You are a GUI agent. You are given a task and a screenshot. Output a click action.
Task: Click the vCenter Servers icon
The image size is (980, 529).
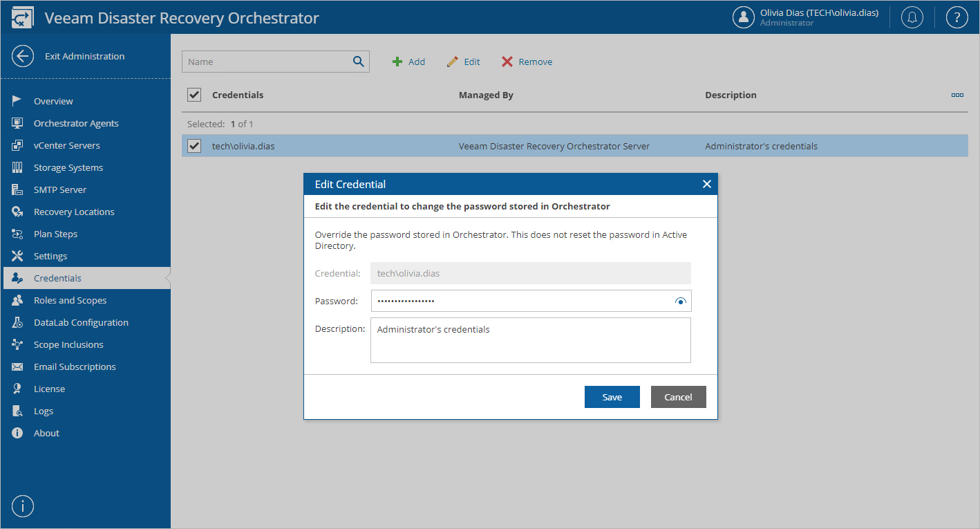point(17,145)
